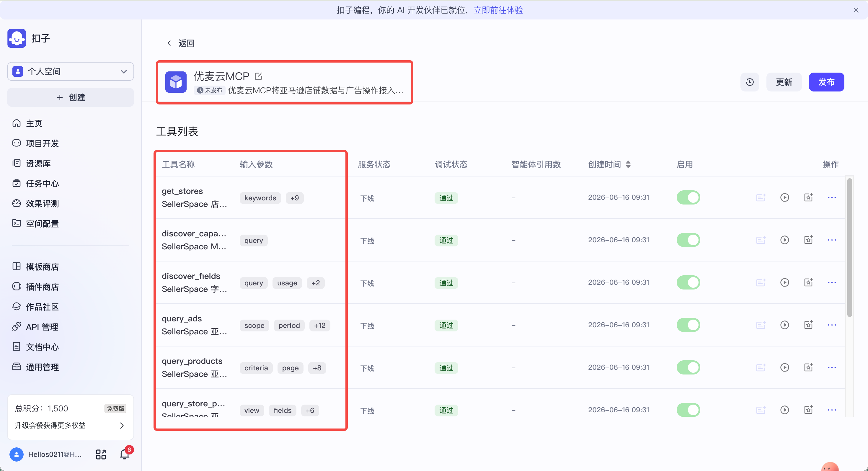Click the tool list vertical scrollbar

(x=849, y=248)
